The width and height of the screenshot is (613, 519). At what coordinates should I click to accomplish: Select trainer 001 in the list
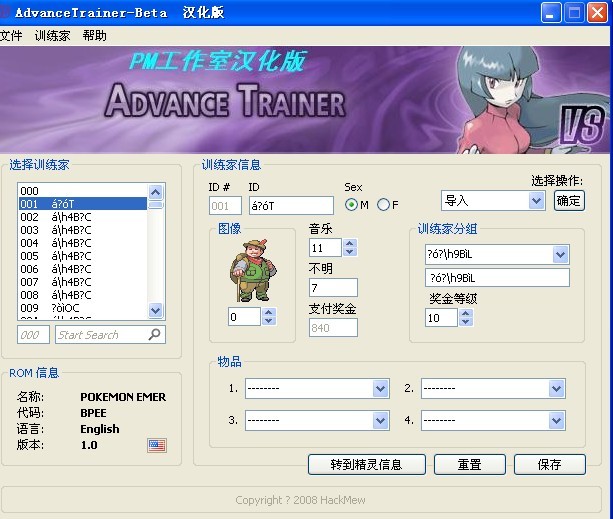click(x=83, y=204)
